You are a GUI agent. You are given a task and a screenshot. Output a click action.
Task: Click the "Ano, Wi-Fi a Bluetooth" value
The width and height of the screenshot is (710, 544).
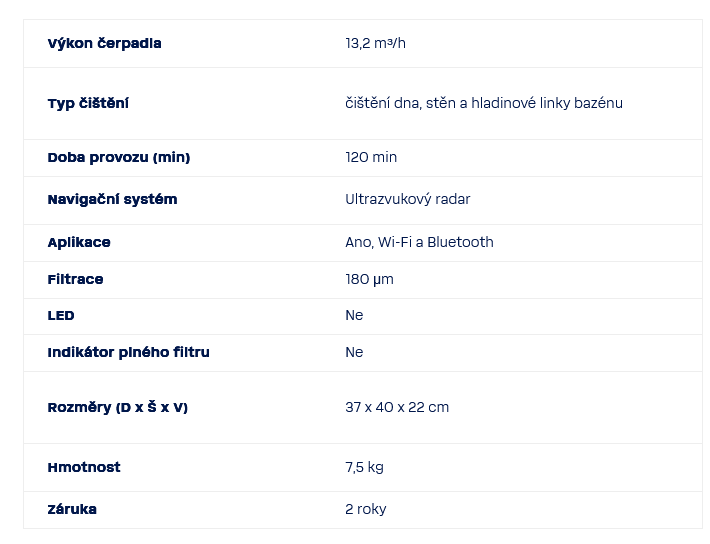(x=419, y=242)
